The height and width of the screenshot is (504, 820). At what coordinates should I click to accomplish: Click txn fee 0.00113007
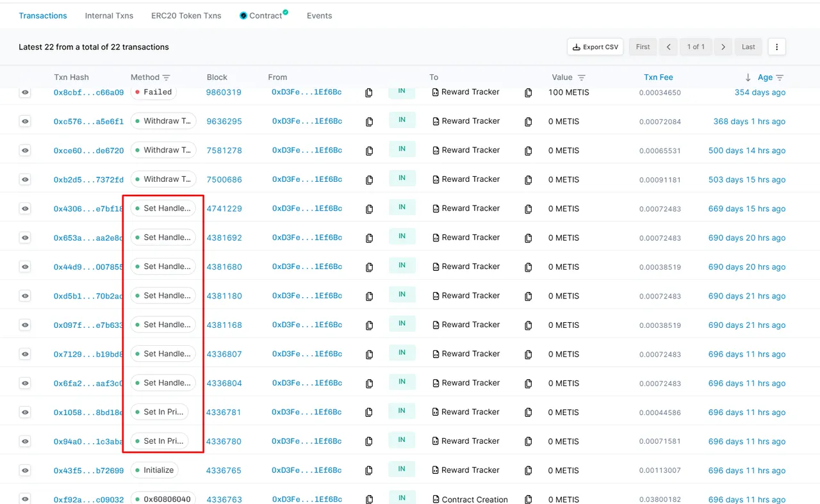660,471
